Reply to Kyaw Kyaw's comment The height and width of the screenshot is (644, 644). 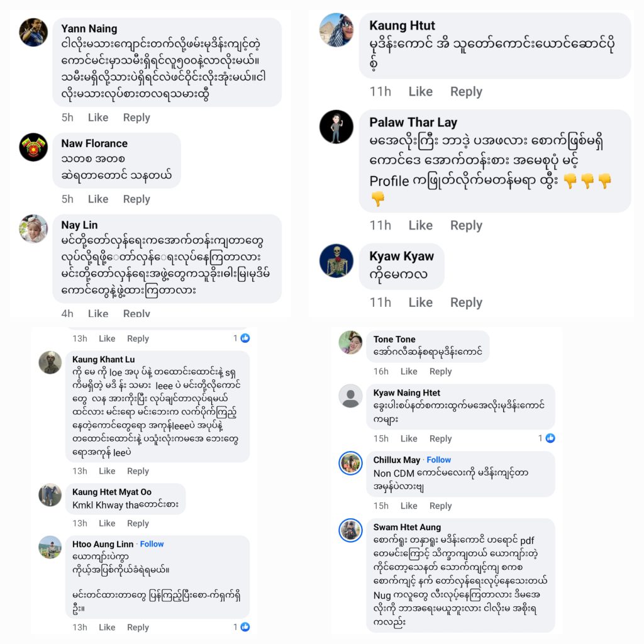(x=466, y=303)
